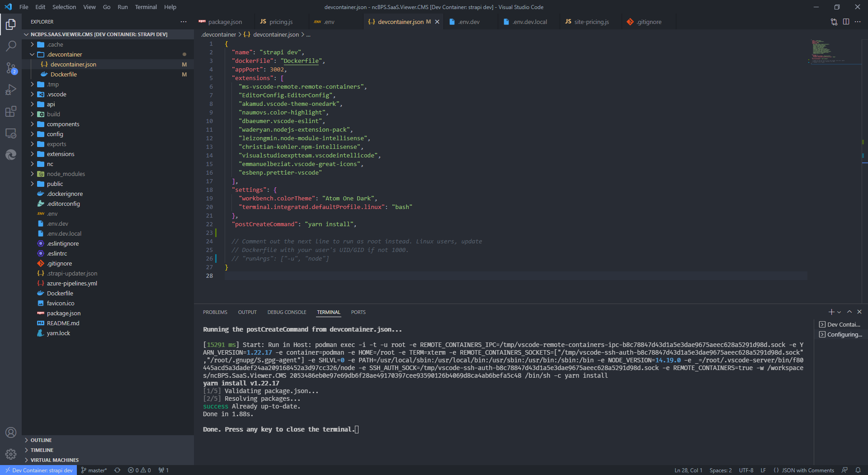Open Run and Debug view
Viewport: 868px width, 475px height.
click(11, 90)
